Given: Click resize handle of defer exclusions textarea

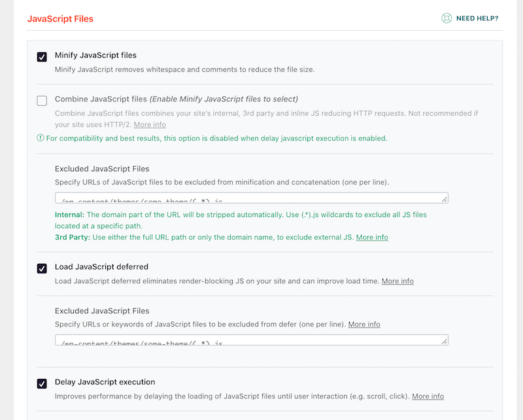Looking at the screenshot, I should [x=445, y=341].
